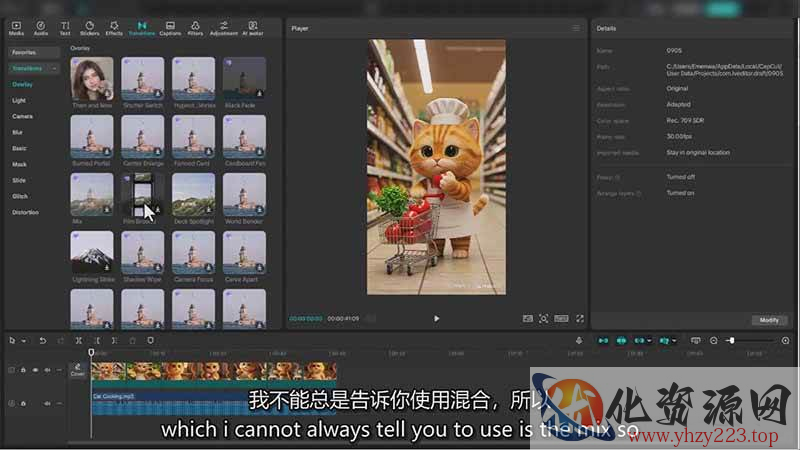Open the player hamburger menu
800x450 pixels.
tap(576, 28)
